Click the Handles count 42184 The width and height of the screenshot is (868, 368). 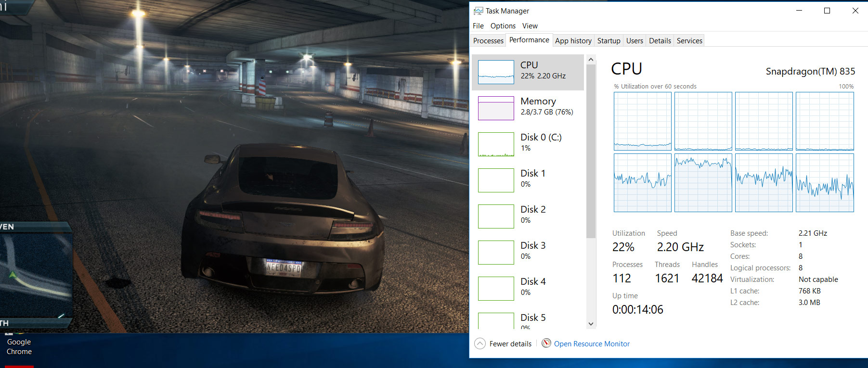[x=707, y=279]
